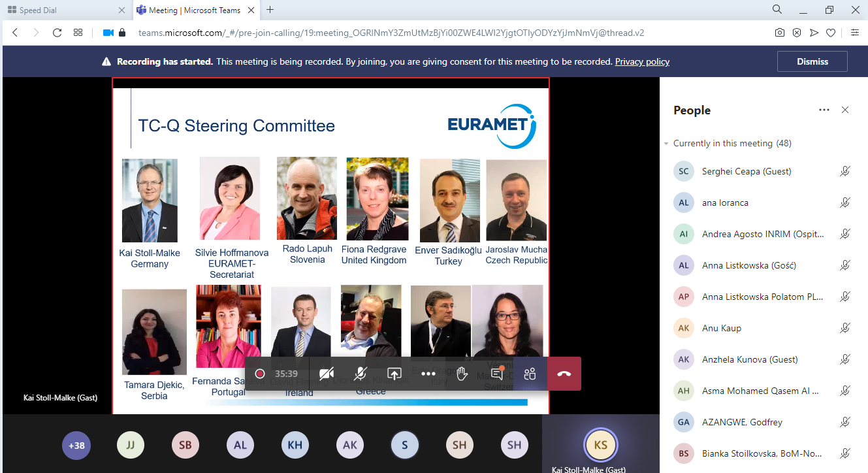This screenshot has height=473, width=868.
Task: Close the People side panel
Action: coord(845,110)
